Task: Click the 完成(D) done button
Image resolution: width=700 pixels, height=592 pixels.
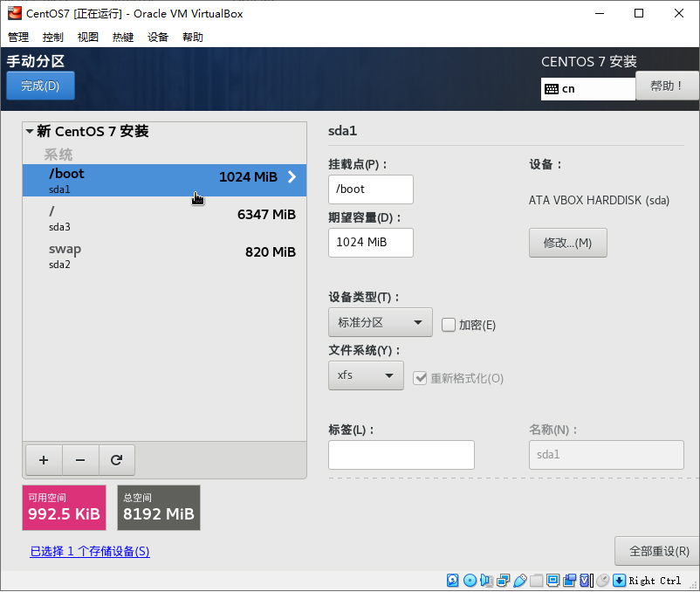Action: (x=40, y=86)
